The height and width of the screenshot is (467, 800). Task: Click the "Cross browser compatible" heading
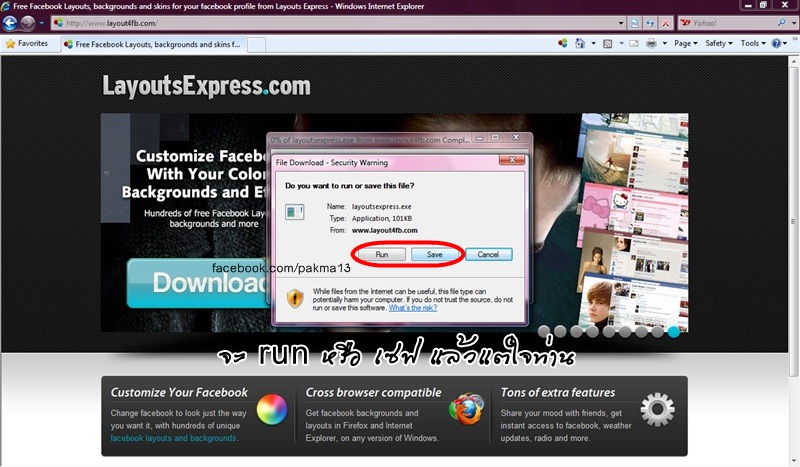[373, 392]
